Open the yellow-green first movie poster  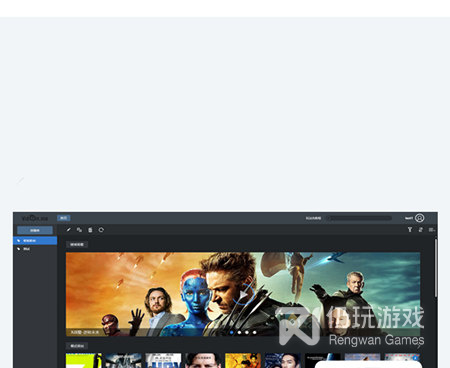click(x=84, y=361)
